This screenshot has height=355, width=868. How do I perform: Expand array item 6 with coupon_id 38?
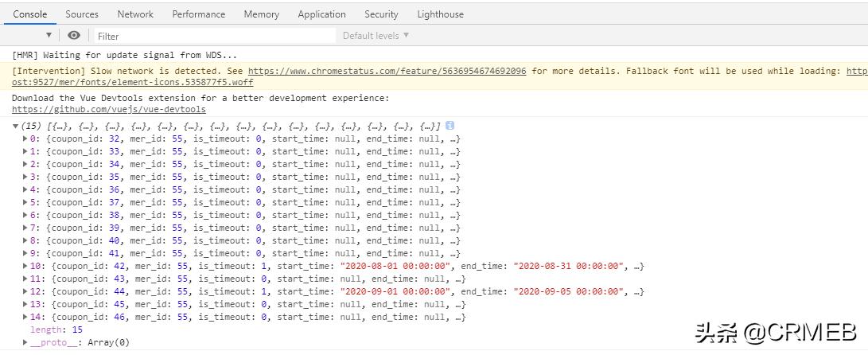[25, 215]
